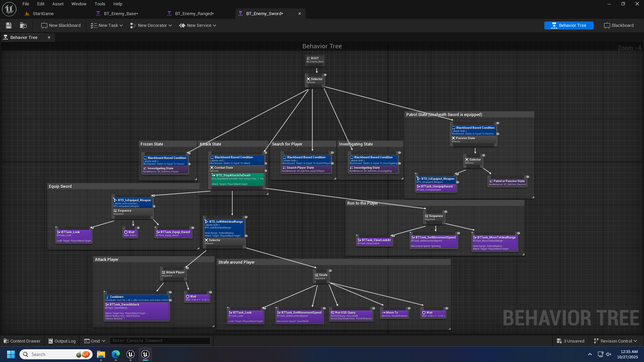The image size is (644, 362).
Task: Select the ROOT node
Action: [x=315, y=60]
